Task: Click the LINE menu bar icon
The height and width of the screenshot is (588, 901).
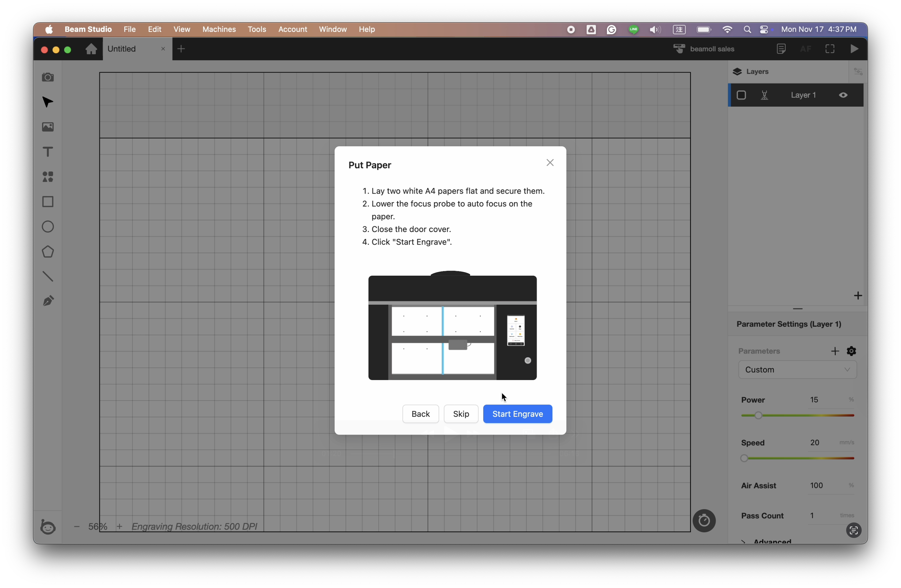Action: (633, 29)
